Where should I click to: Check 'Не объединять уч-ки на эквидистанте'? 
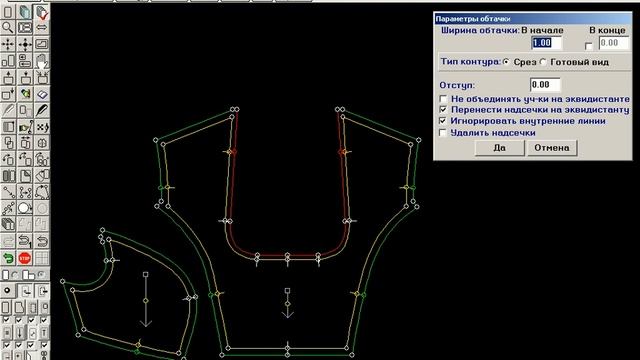443,99
